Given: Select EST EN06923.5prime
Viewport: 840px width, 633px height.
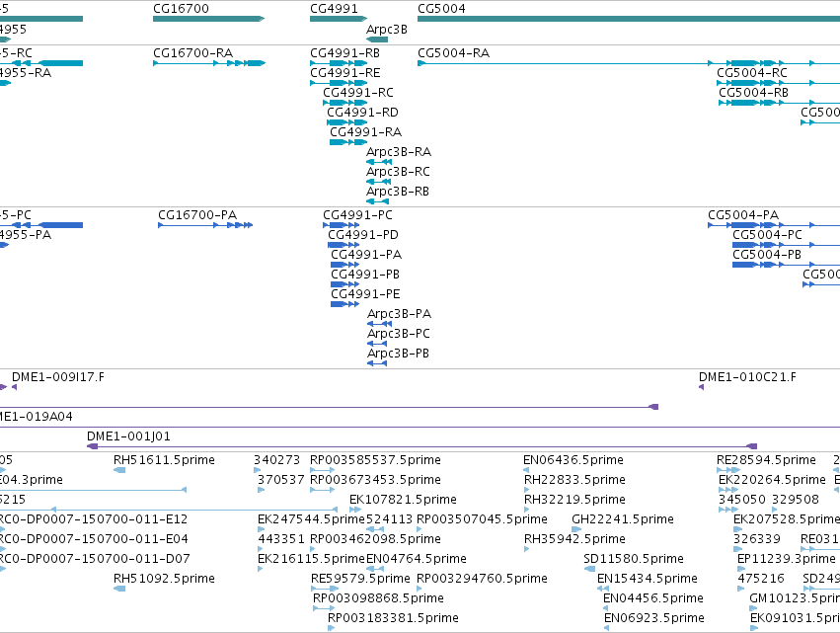Looking at the screenshot, I should tap(607, 628).
